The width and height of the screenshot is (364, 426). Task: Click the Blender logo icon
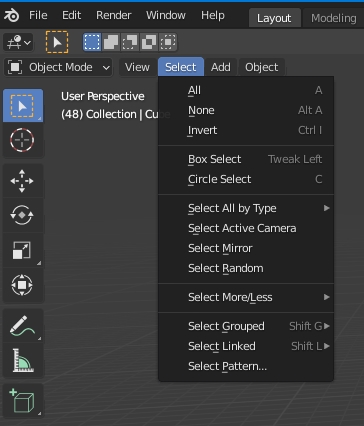12,15
